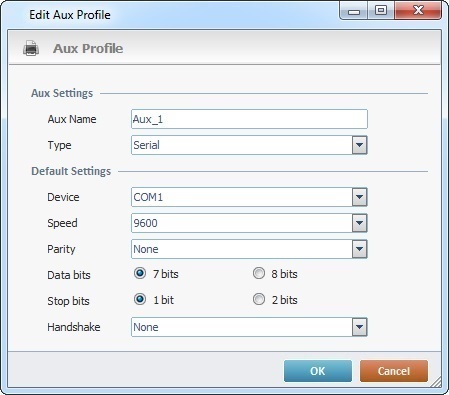Expand the Device dropdown showing COM1
The width and height of the screenshot is (449, 395).
coord(359,197)
